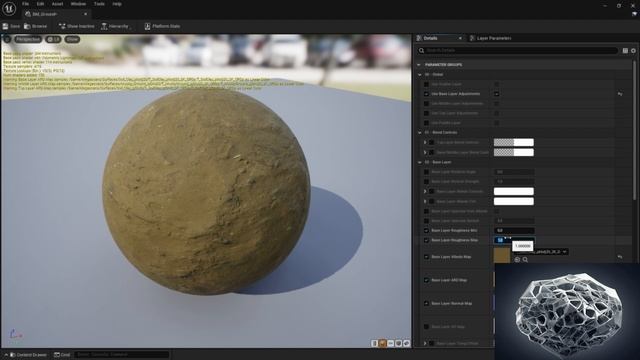
Task: Reset Base Layer Albedo Map to default
Action: click(620, 257)
